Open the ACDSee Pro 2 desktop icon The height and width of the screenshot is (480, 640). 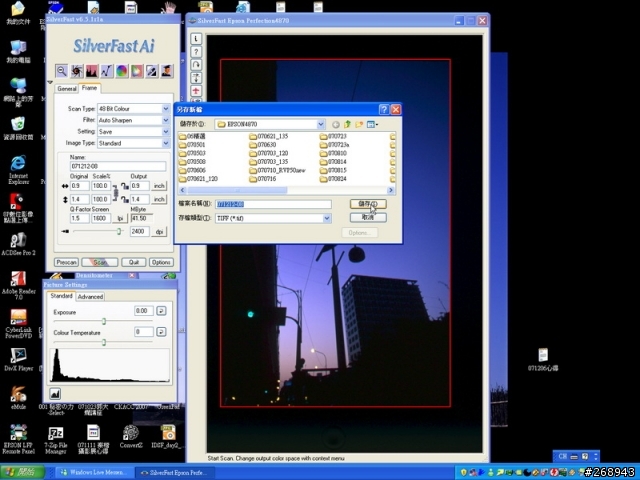pos(18,244)
